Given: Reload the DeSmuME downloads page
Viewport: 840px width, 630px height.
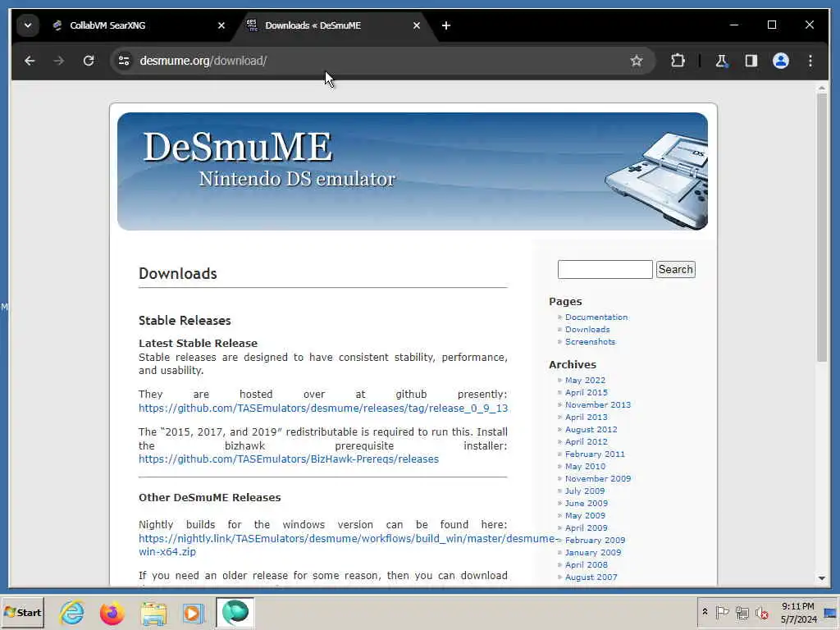Looking at the screenshot, I should pyautogui.click(x=89, y=61).
